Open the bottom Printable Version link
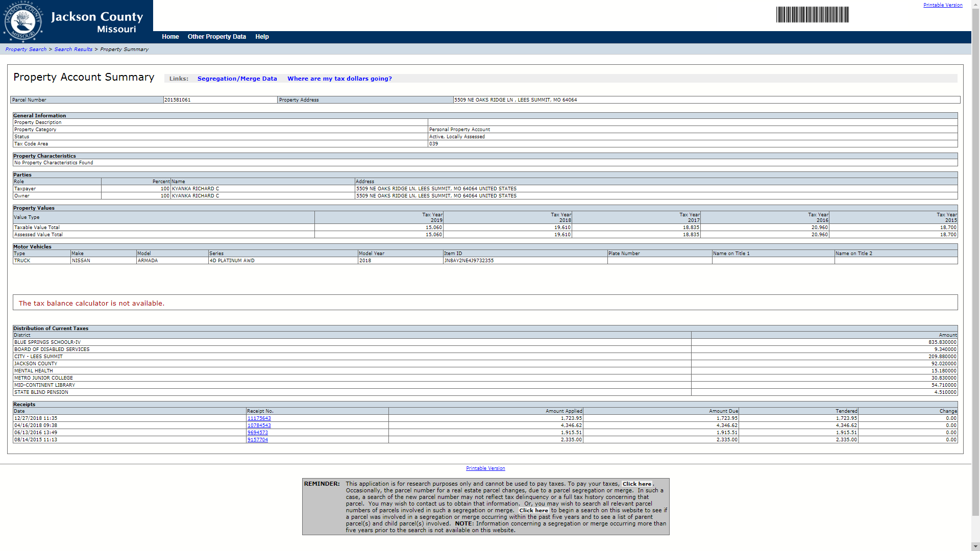This screenshot has width=980, height=551. [x=485, y=468]
